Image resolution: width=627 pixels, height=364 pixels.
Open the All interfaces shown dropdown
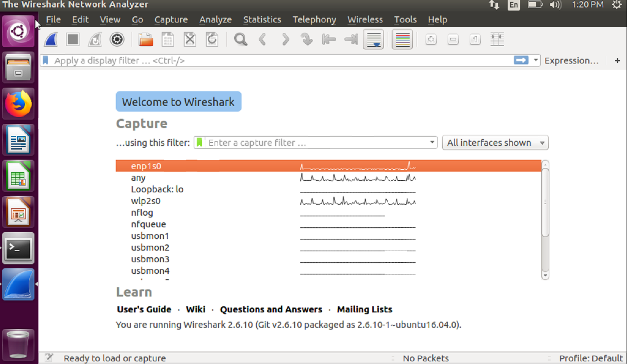tap(495, 143)
